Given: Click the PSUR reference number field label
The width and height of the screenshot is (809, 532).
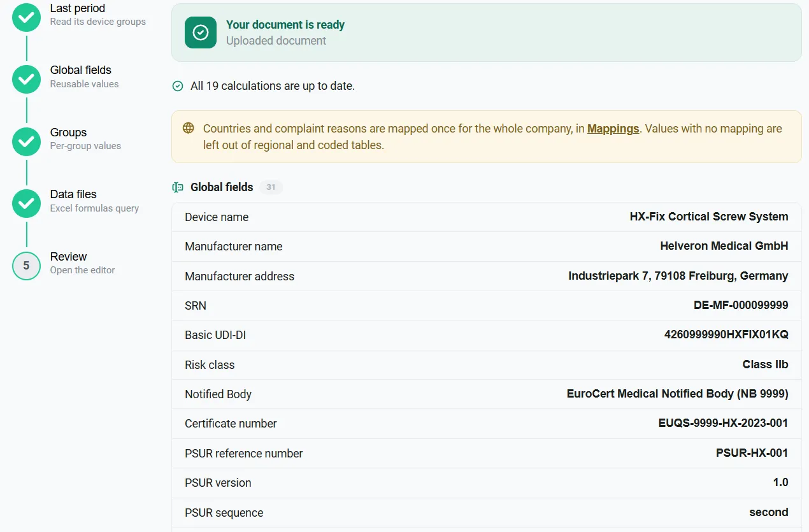Looking at the screenshot, I should pyautogui.click(x=244, y=454).
